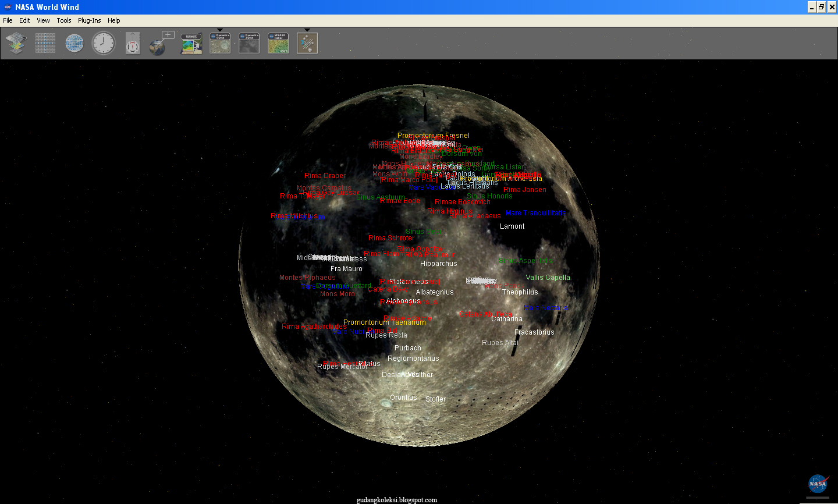Open the WMS browser icon
The image size is (838, 504).
(191, 44)
